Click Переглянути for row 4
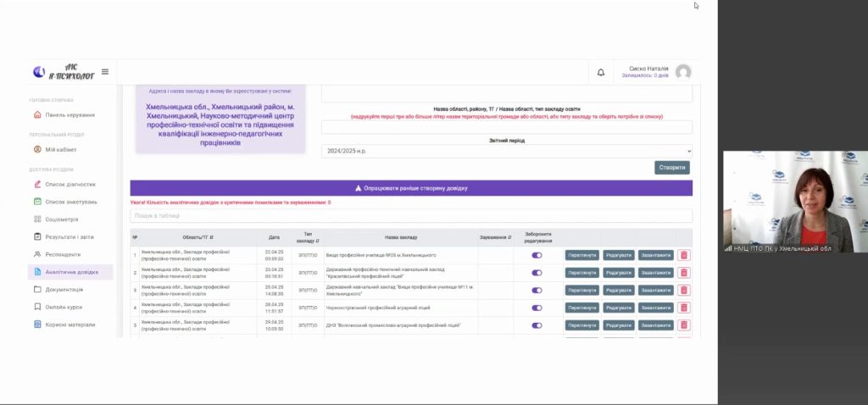 581,308
